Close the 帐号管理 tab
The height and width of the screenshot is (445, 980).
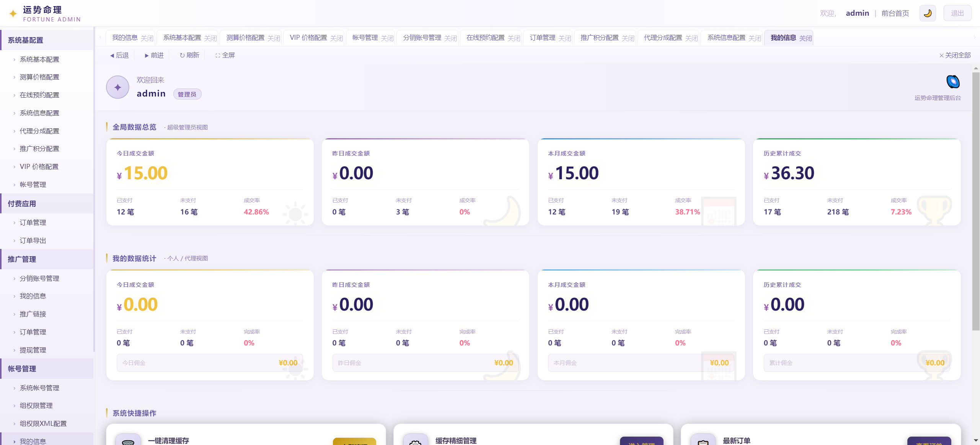387,38
